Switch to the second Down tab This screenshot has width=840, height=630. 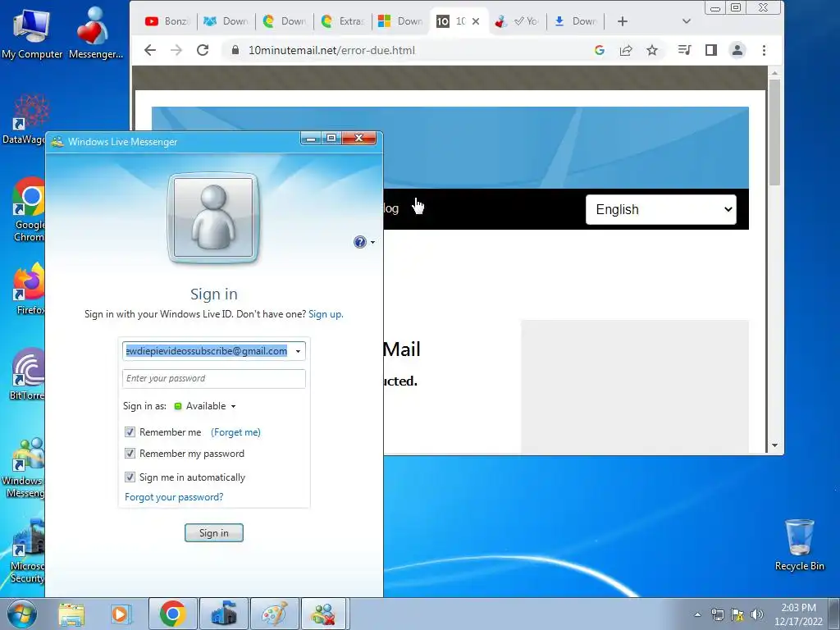pyautogui.click(x=285, y=21)
